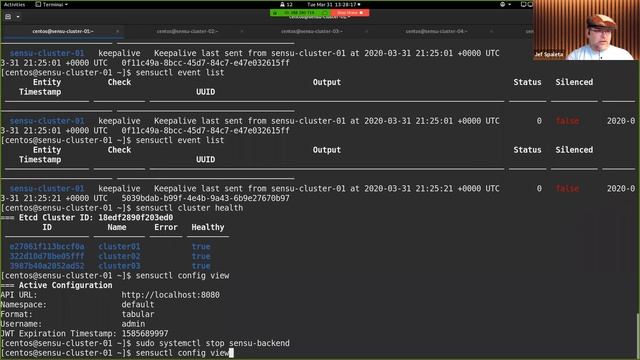Click the terminal cursor after last 'config view'
The image size is (640, 360).
pyautogui.click(x=231, y=353)
